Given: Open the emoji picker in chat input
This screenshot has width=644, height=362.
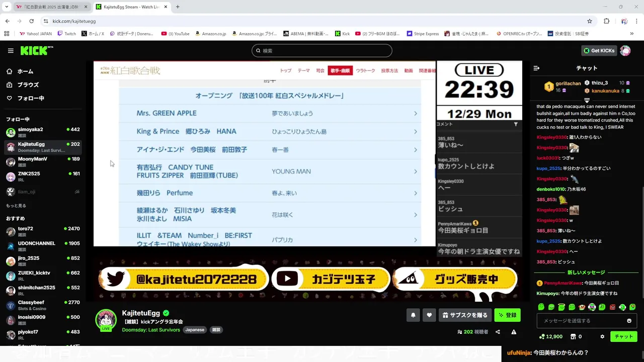Looking at the screenshot, I should (629, 321).
